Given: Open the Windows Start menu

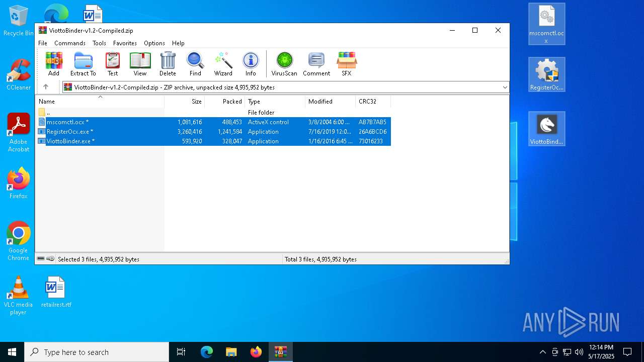Looking at the screenshot, I should (12, 352).
